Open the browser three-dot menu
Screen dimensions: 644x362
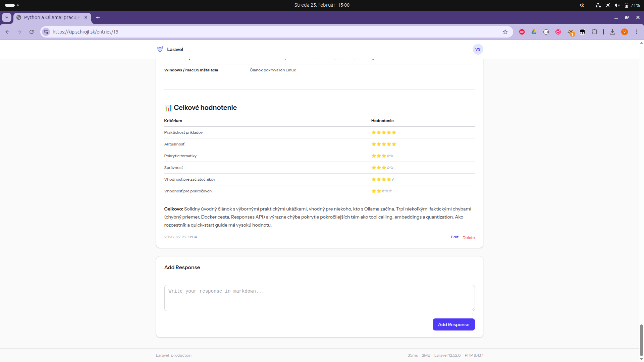tap(637, 32)
